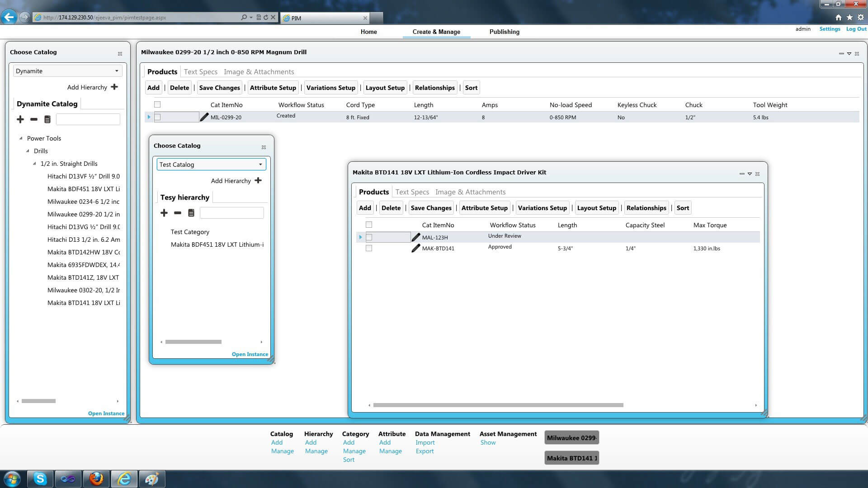Viewport: 868px width, 488px height.
Task: Open the Home menu
Action: pyautogui.click(x=368, y=32)
